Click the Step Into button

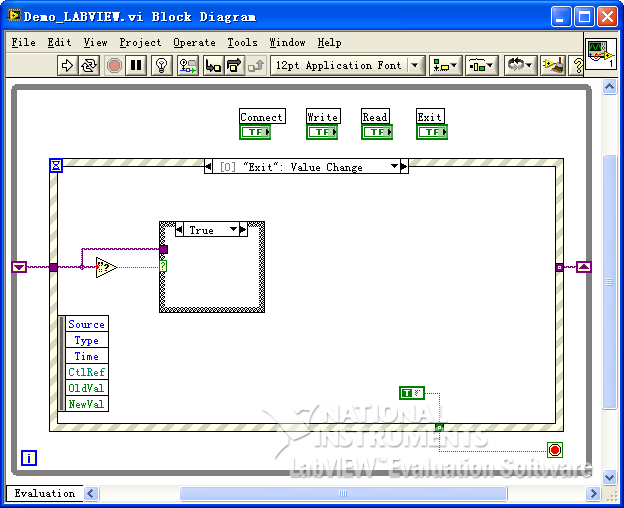(x=213, y=66)
